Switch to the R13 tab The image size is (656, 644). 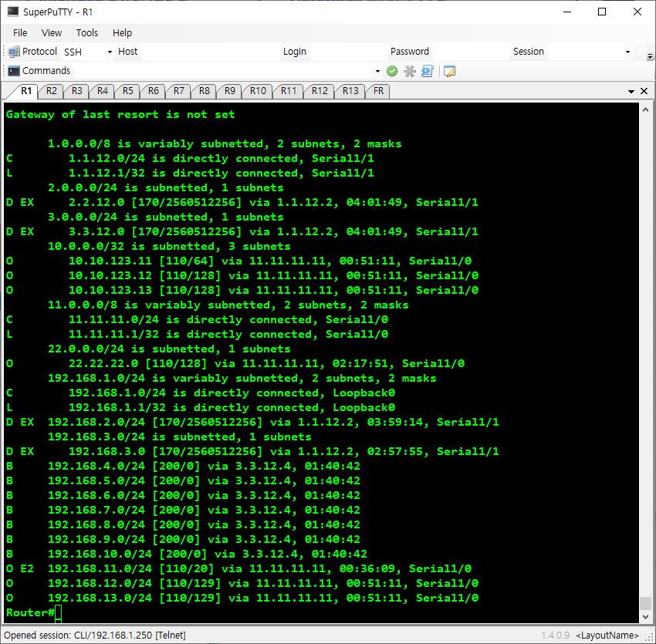[x=350, y=91]
